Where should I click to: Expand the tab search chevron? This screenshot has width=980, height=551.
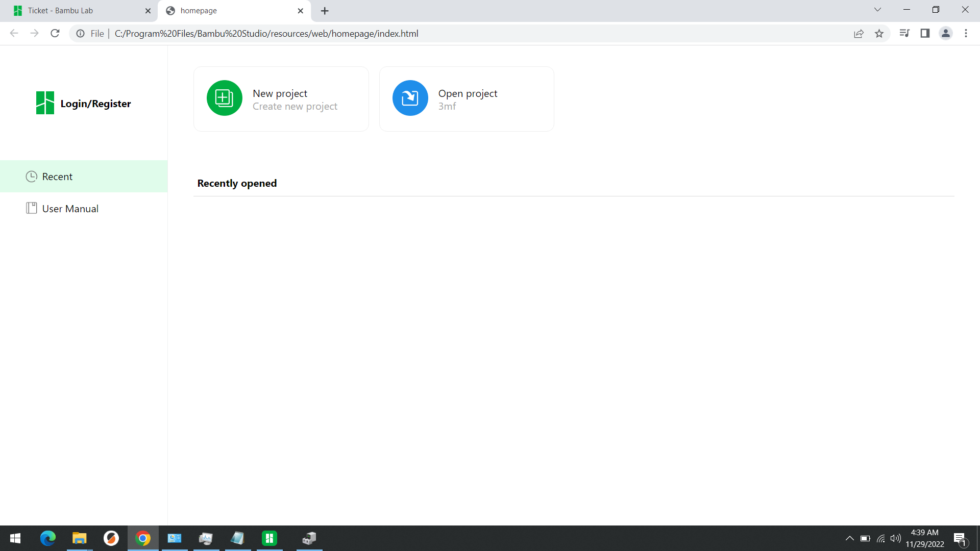877,10
